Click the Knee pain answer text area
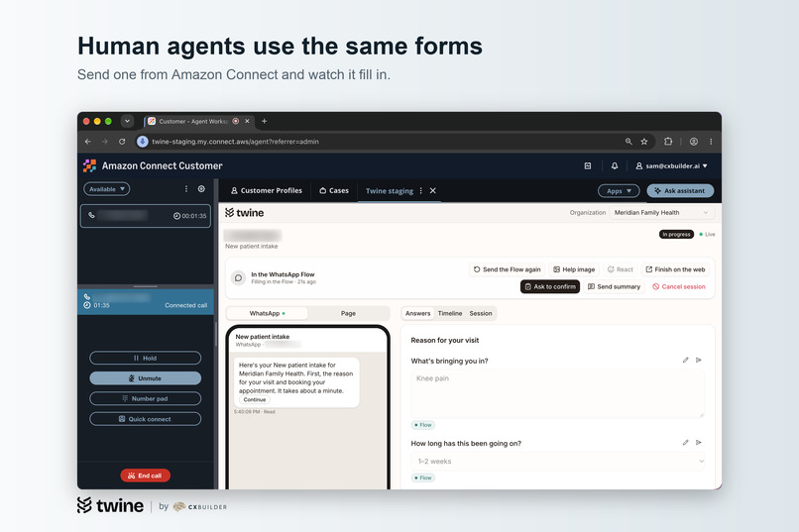 [557, 393]
